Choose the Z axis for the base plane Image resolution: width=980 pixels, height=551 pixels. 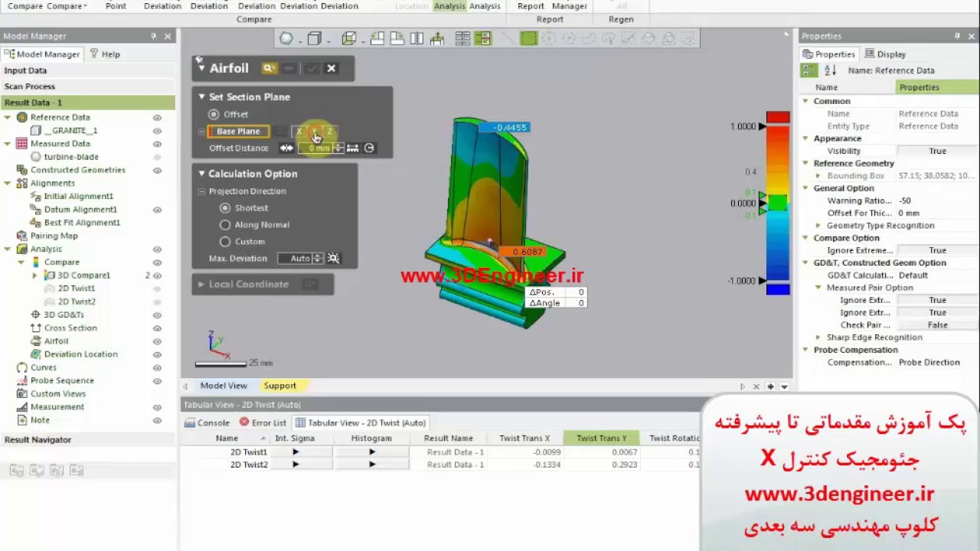tap(330, 132)
